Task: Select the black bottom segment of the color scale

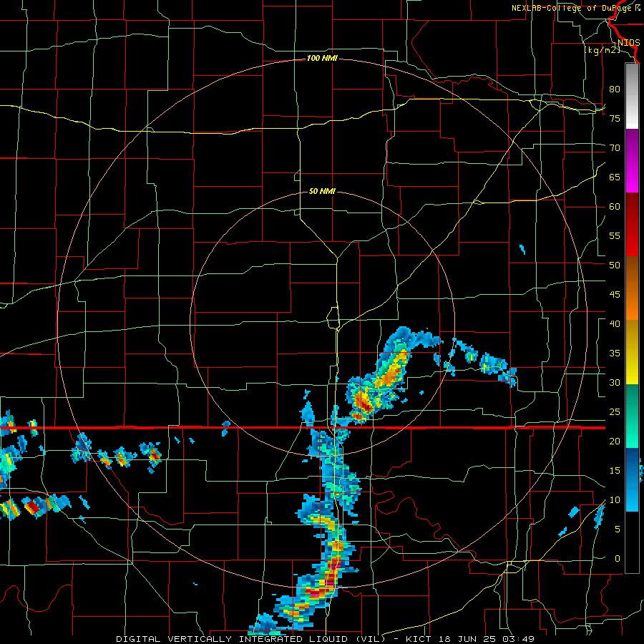Action: pos(632,542)
